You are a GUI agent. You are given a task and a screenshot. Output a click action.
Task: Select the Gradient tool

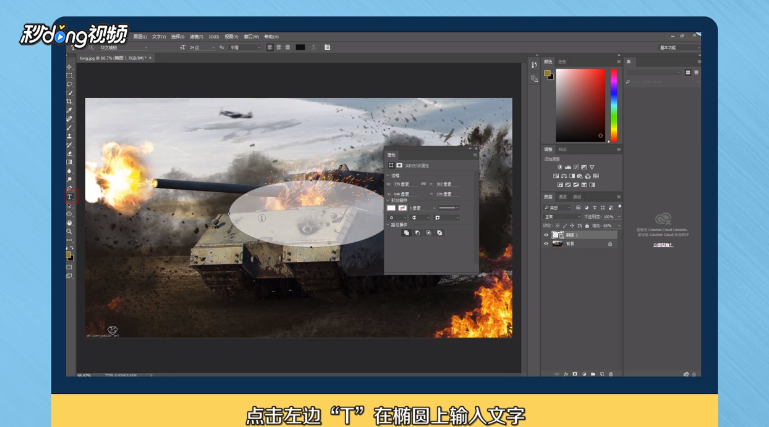[x=70, y=162]
